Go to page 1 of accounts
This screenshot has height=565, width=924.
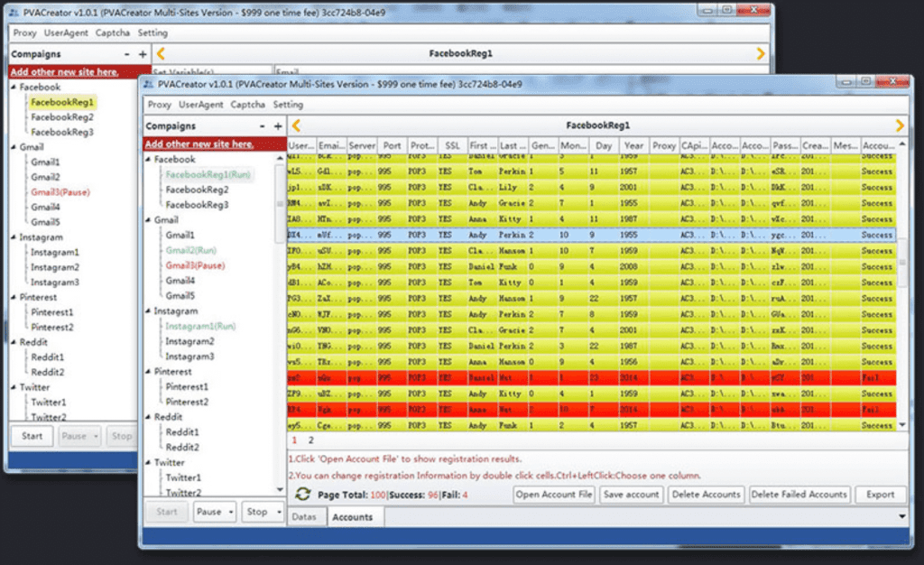tap(294, 440)
